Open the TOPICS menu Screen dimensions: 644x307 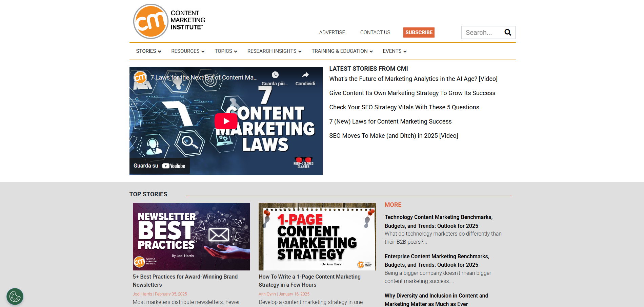click(x=223, y=51)
